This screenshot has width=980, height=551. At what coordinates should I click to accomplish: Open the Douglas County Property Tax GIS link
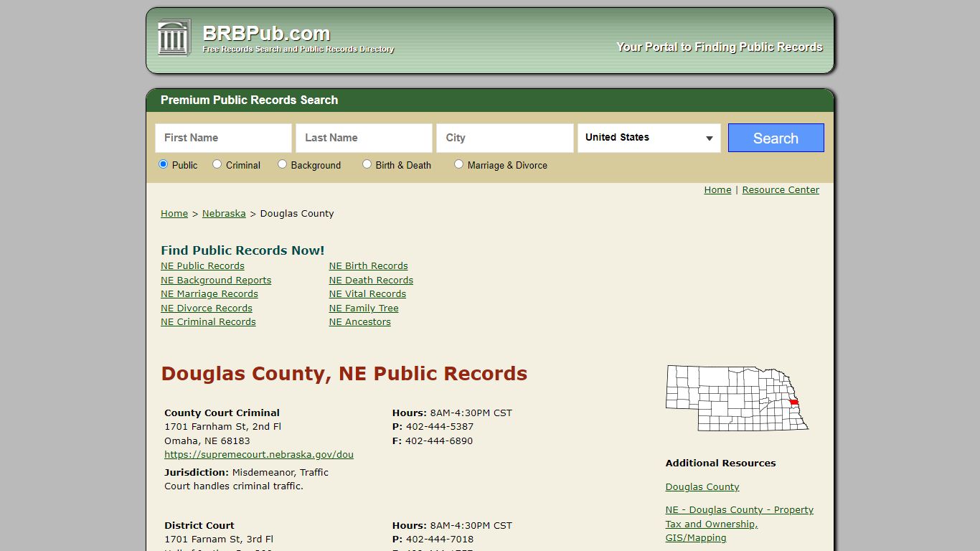(740, 524)
